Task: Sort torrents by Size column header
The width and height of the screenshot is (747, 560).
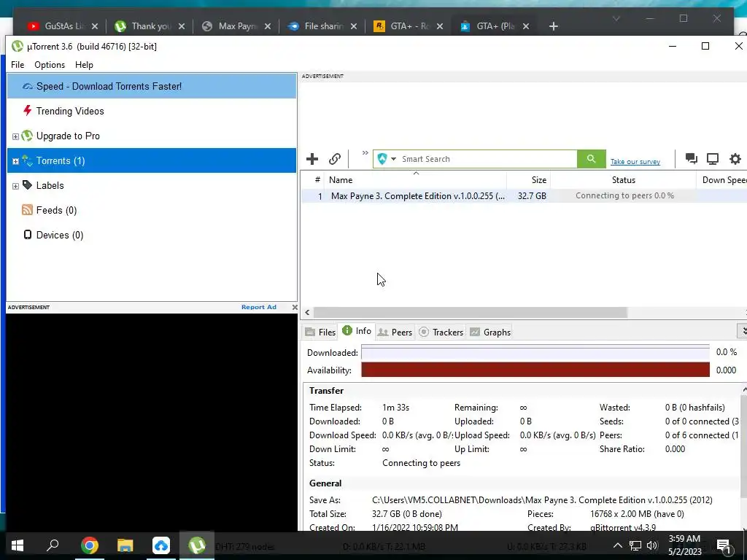Action: pyautogui.click(x=528, y=180)
